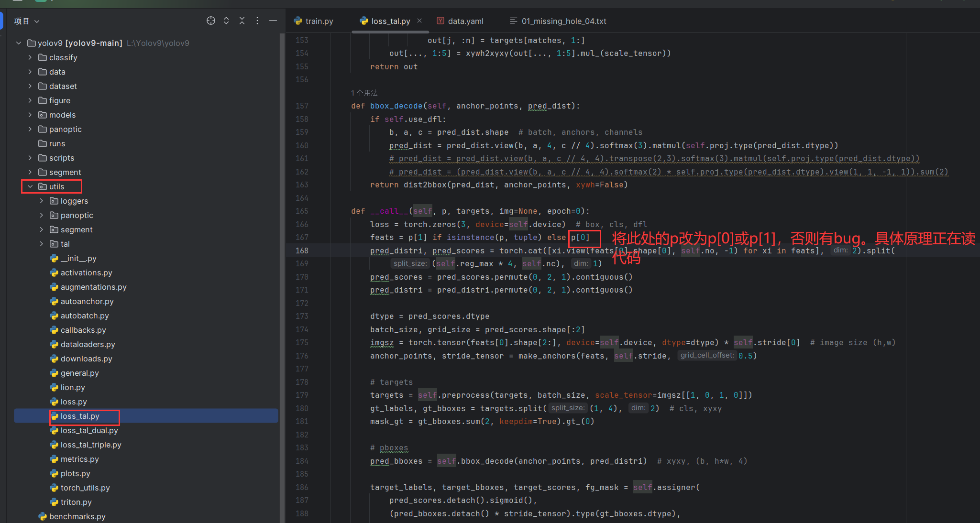Collapse the utils folder
The height and width of the screenshot is (523, 980).
click(30, 186)
